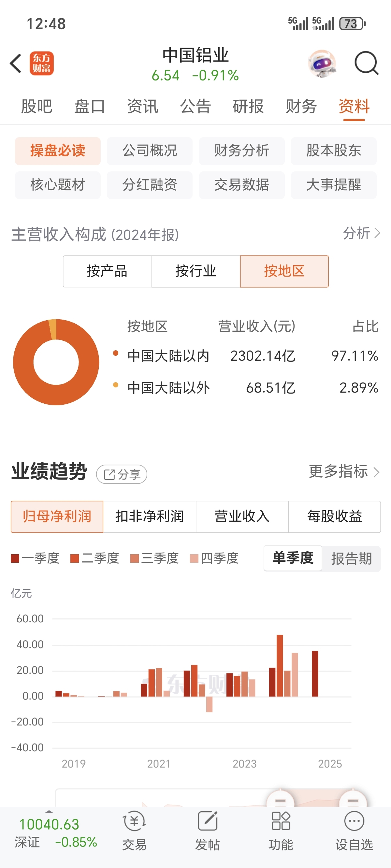The height and width of the screenshot is (868, 391).
Task: Open the robot assistant avatar
Action: (x=322, y=63)
